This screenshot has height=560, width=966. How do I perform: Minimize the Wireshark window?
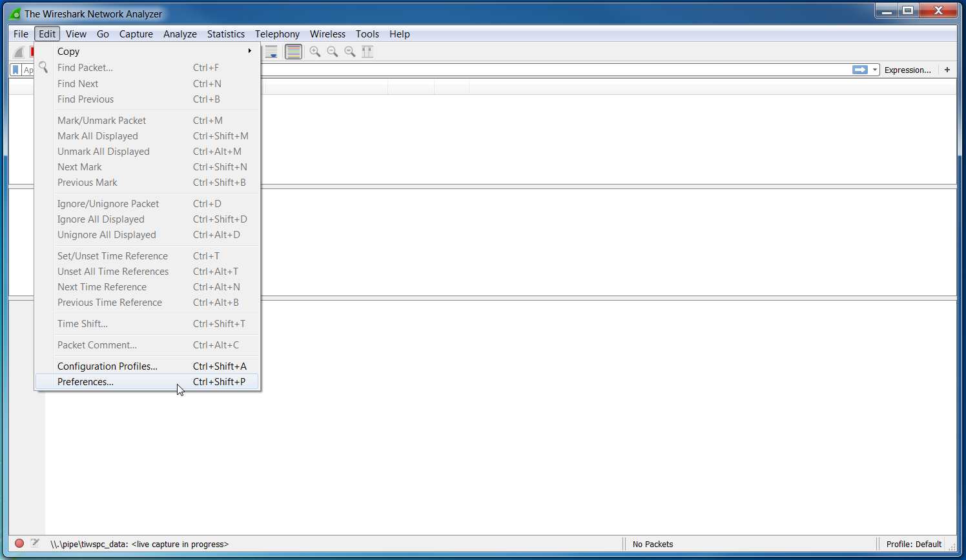pyautogui.click(x=887, y=10)
